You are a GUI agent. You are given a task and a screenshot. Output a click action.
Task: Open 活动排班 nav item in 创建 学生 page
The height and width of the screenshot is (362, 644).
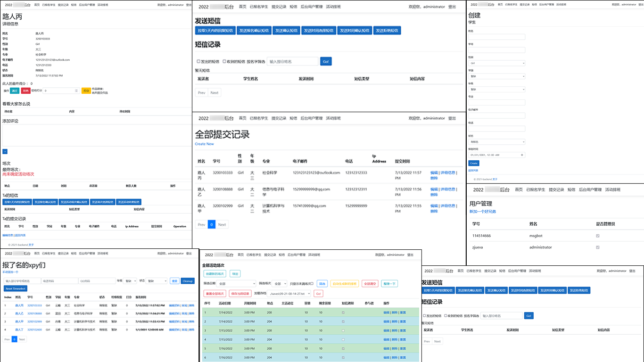(x=561, y=4)
